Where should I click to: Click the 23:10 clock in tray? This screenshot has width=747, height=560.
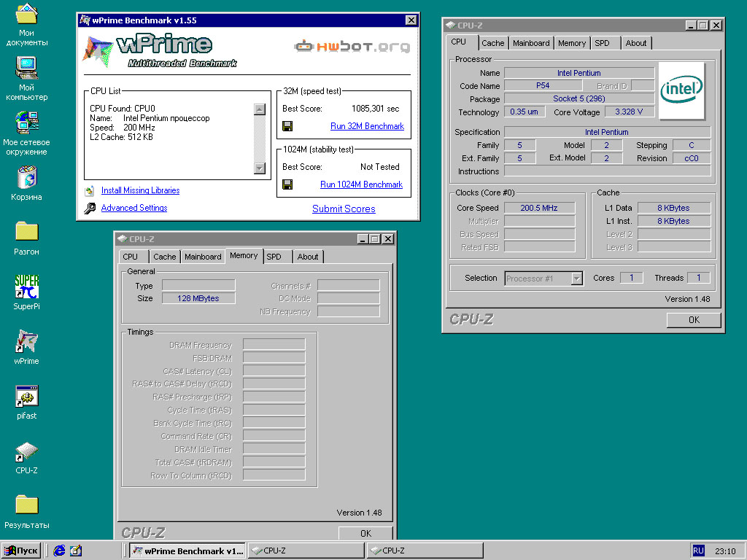(x=725, y=551)
